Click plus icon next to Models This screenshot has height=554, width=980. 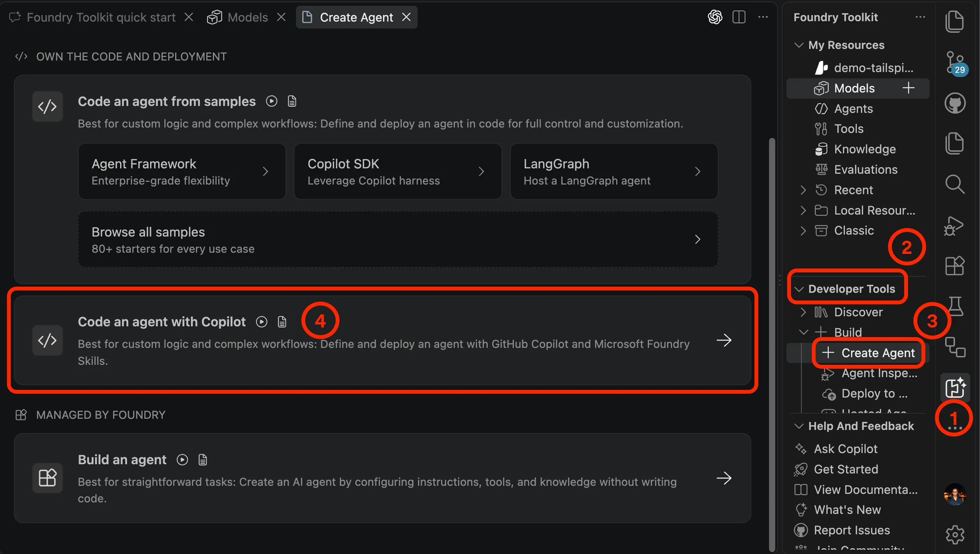click(x=908, y=88)
